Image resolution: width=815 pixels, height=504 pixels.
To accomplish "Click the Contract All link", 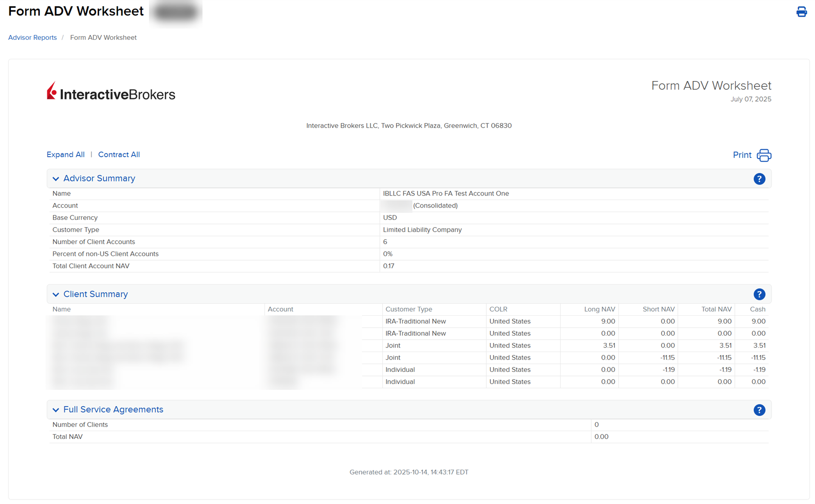I will coord(119,155).
